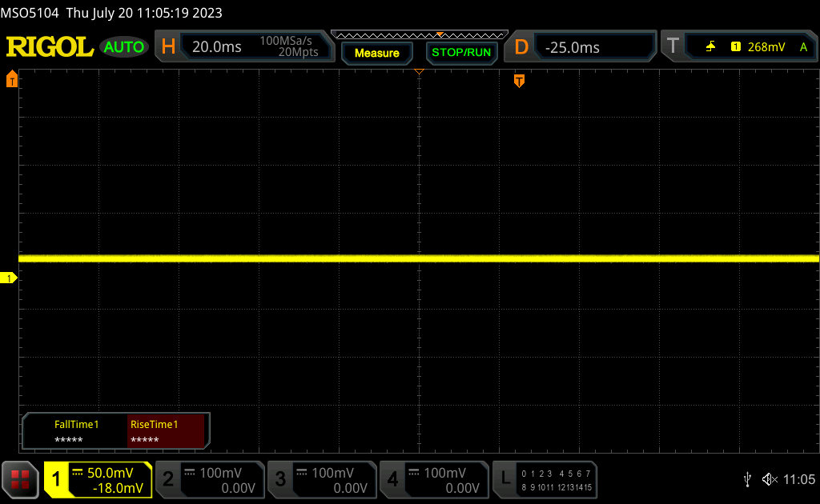Viewport: 820px width, 504px height.
Task: Click the waveform memory position bar
Action: (420, 35)
